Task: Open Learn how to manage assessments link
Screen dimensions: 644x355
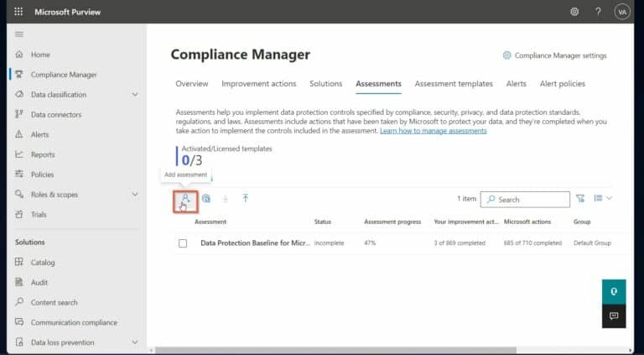Action: 434,131
